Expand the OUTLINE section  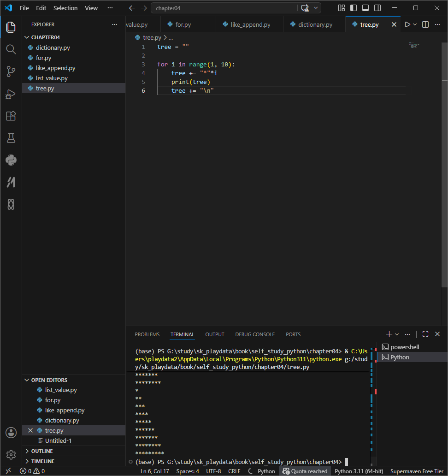[x=74, y=451]
